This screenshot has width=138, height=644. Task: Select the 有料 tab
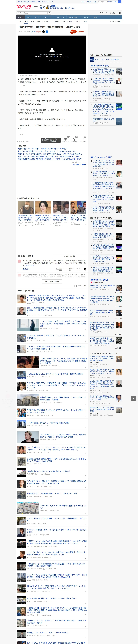[95, 17]
